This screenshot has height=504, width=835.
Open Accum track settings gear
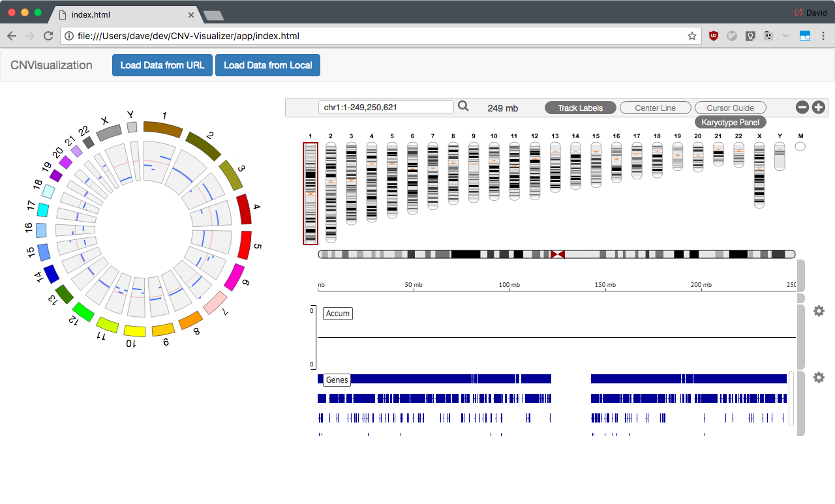pos(819,311)
